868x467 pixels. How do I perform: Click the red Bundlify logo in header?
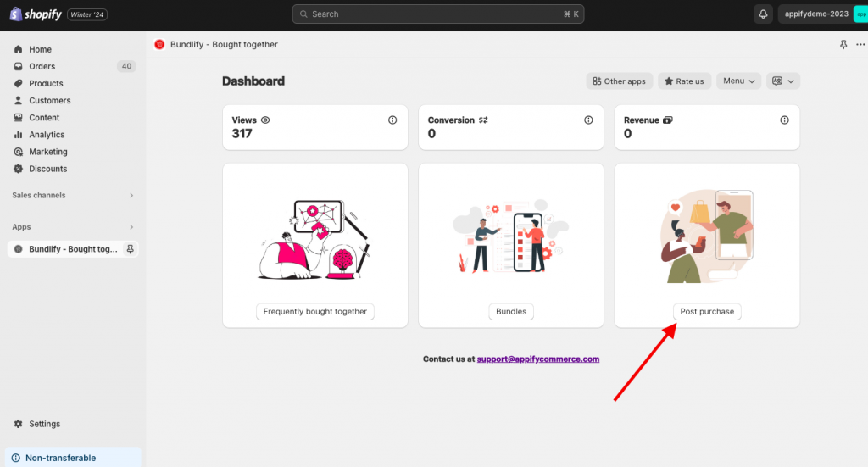(x=159, y=44)
